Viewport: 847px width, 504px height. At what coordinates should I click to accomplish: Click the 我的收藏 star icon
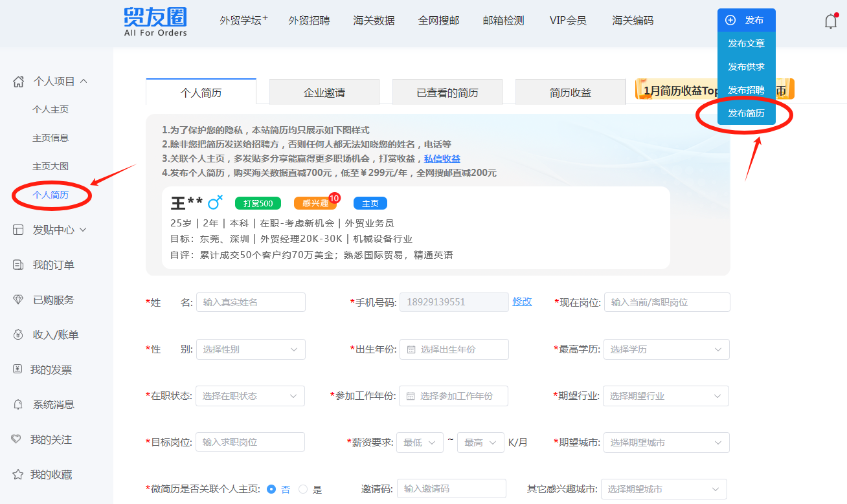tap(18, 475)
